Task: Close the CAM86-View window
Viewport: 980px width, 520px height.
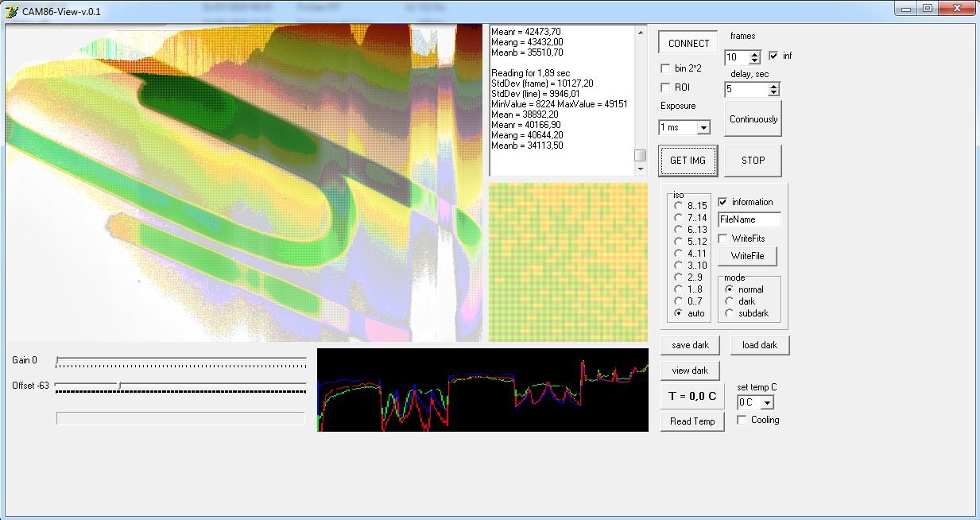Action: pos(955,9)
